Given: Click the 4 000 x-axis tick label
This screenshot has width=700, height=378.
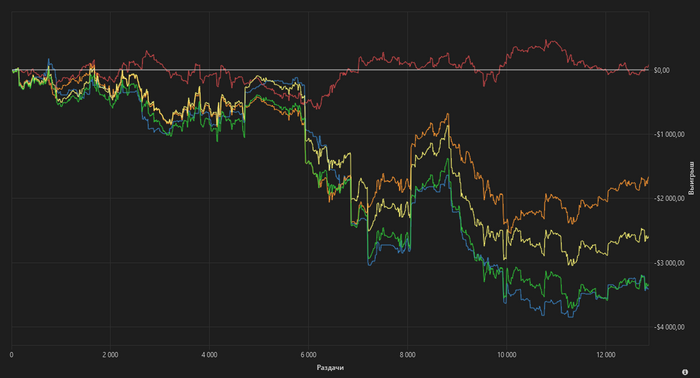Looking at the screenshot, I should (209, 355).
